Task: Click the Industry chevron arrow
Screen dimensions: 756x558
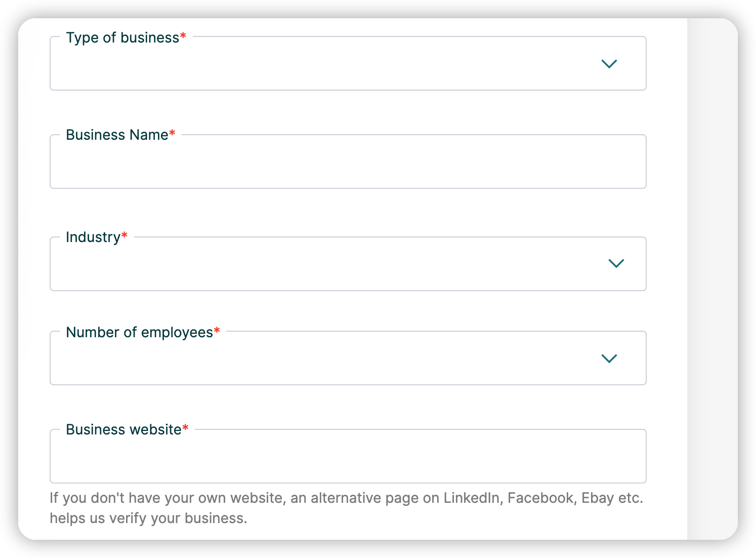Action: (x=616, y=263)
